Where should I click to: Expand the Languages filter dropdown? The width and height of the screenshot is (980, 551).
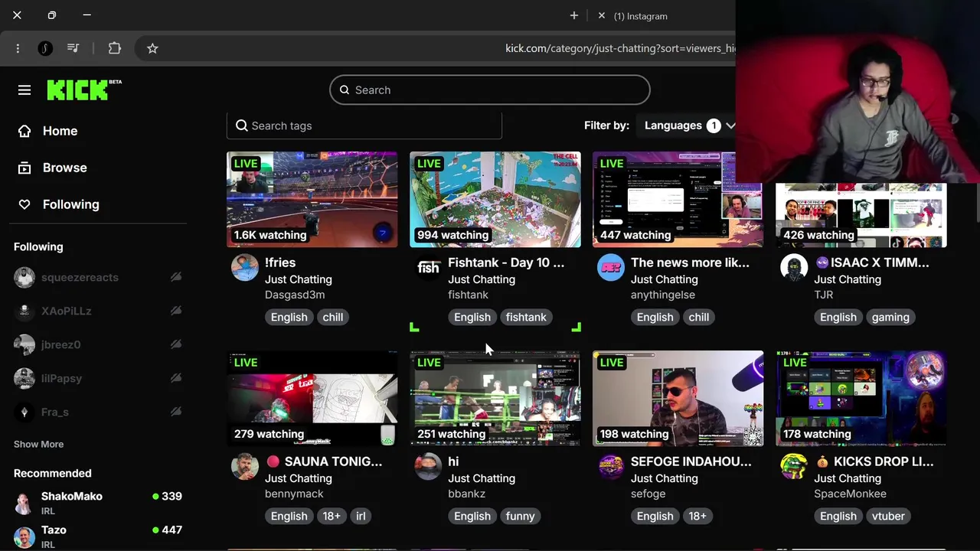click(686, 126)
